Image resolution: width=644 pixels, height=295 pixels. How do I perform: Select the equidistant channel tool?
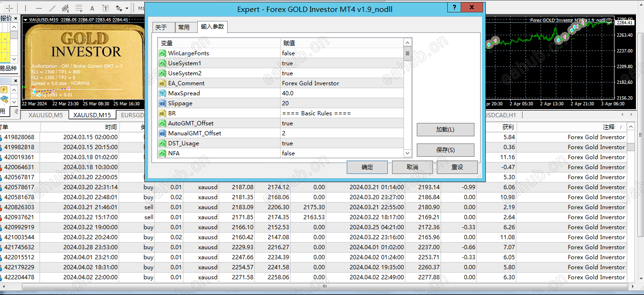click(x=65, y=8)
